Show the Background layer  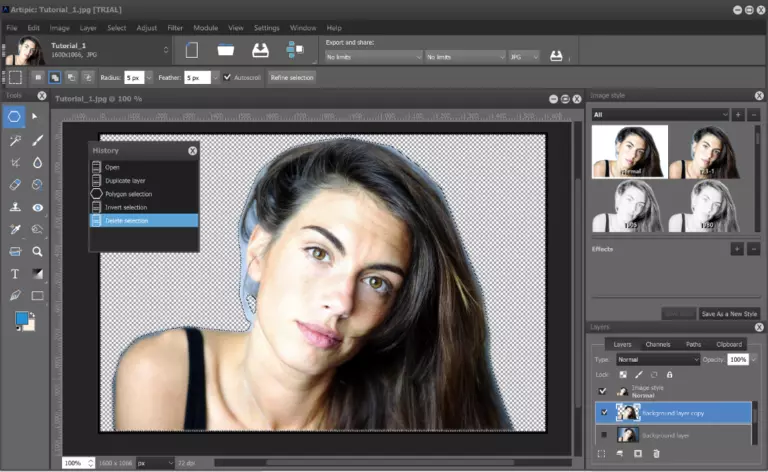tap(602, 434)
